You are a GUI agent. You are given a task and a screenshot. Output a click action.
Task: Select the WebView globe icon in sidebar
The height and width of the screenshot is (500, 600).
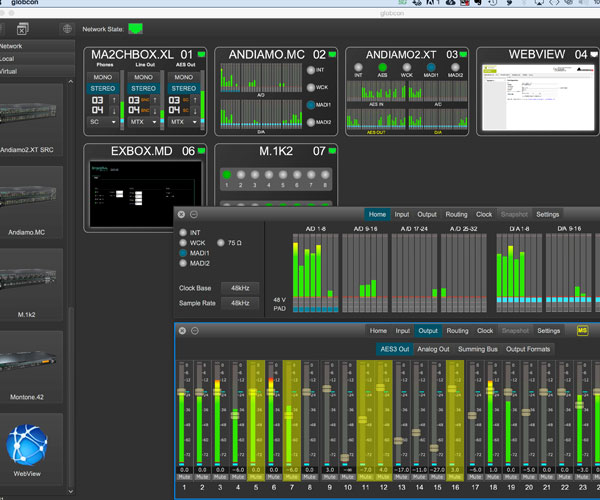[x=27, y=445]
